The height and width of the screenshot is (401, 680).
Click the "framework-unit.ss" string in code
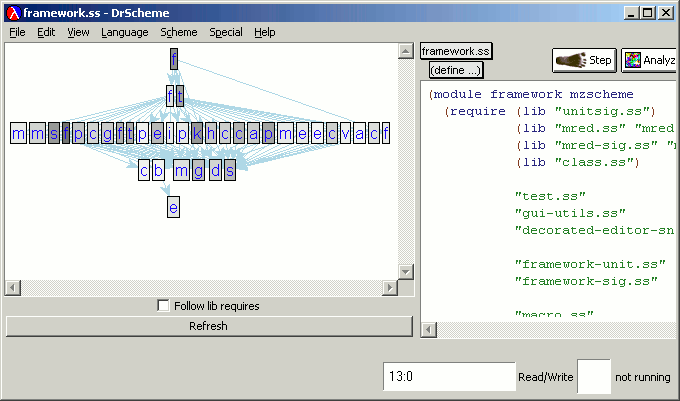(x=590, y=264)
